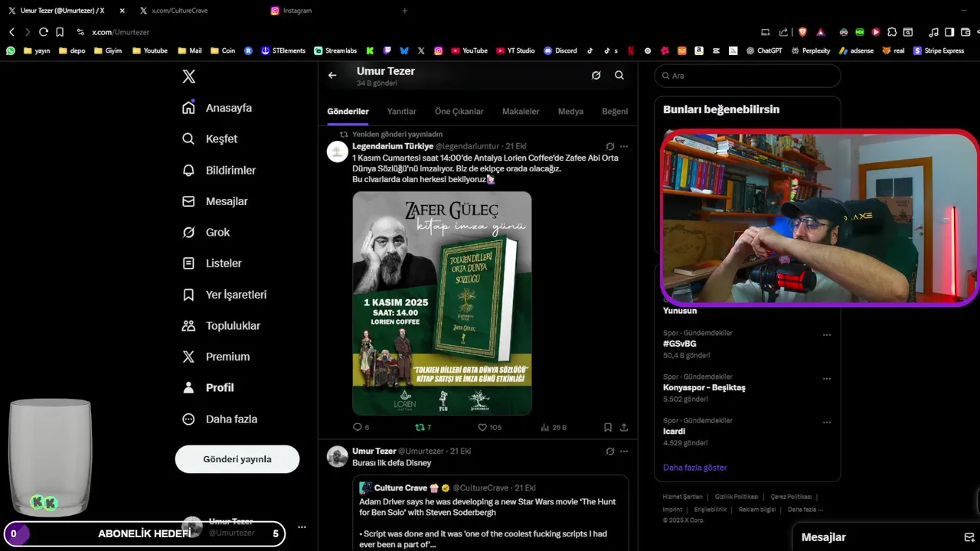The image size is (980, 551).
Task: Open Culture Crave quoted post
Action: coord(491,513)
